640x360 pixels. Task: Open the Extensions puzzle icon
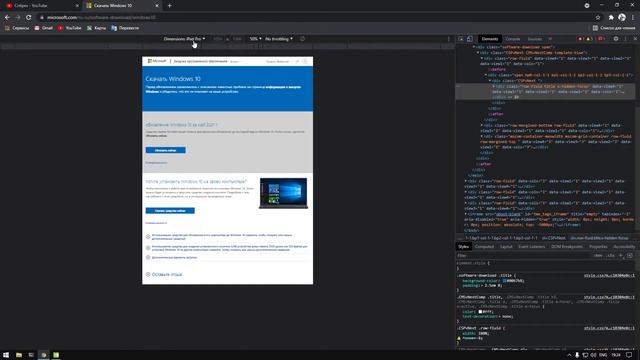click(x=611, y=18)
